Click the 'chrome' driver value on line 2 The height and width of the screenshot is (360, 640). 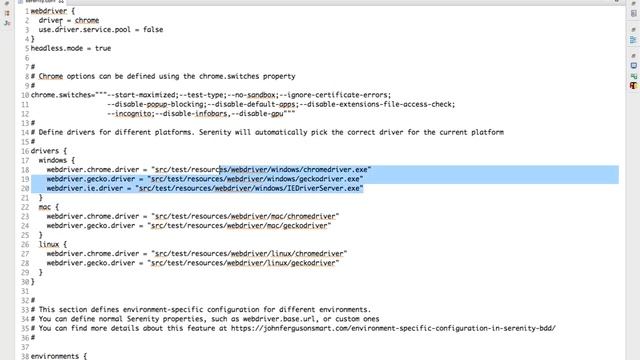(x=87, y=20)
